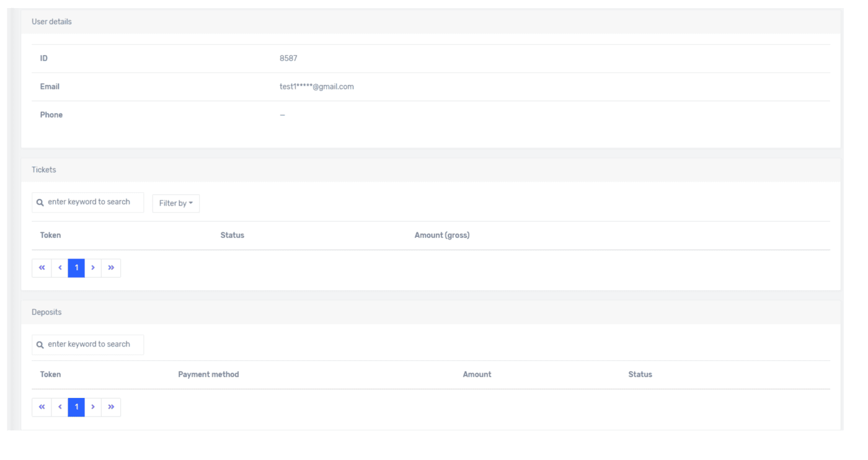Select page 1 in Tickets pagination

[76, 268]
